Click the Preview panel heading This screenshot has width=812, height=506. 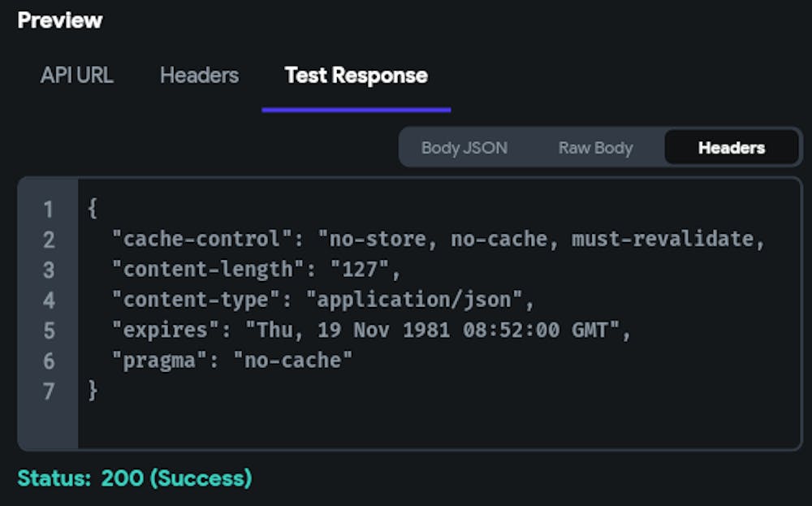pyautogui.click(x=60, y=20)
